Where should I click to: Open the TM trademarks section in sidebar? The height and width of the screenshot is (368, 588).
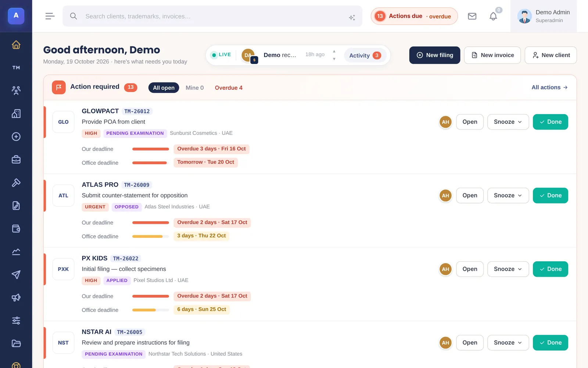16,68
